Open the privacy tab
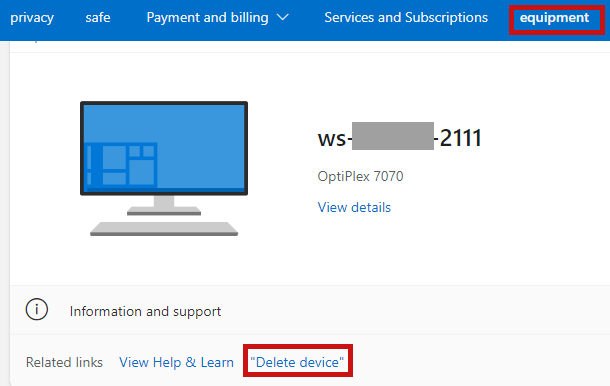The image size is (610, 386). (x=32, y=18)
